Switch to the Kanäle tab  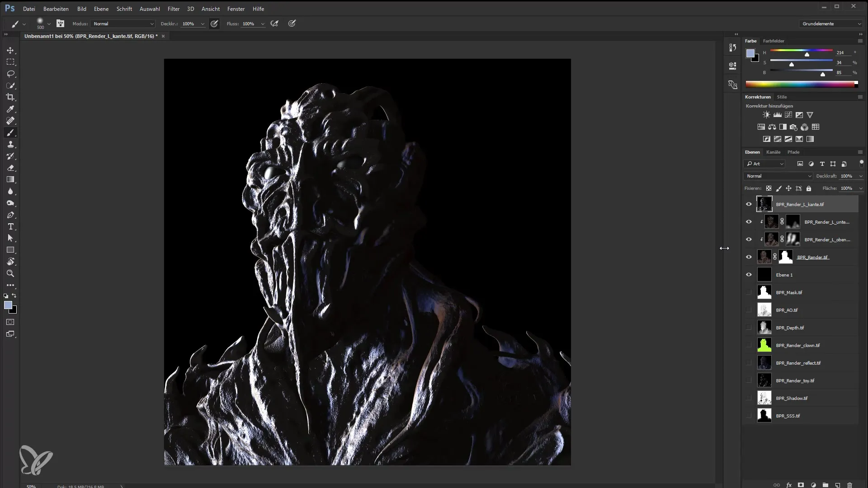(773, 151)
